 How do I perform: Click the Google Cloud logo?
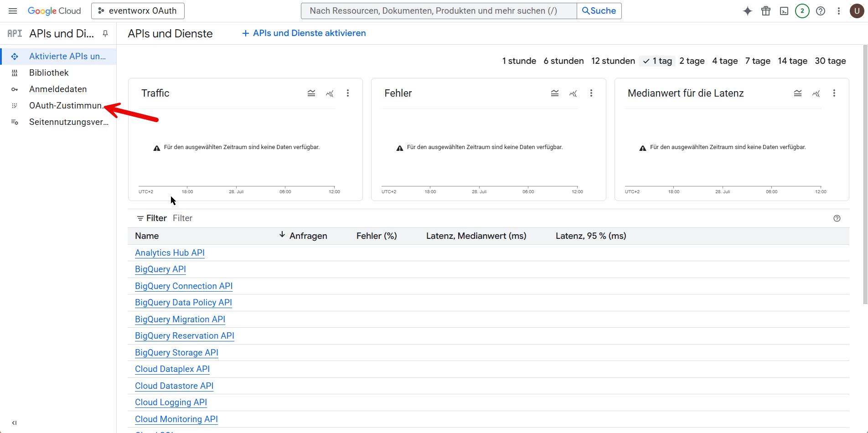point(54,11)
